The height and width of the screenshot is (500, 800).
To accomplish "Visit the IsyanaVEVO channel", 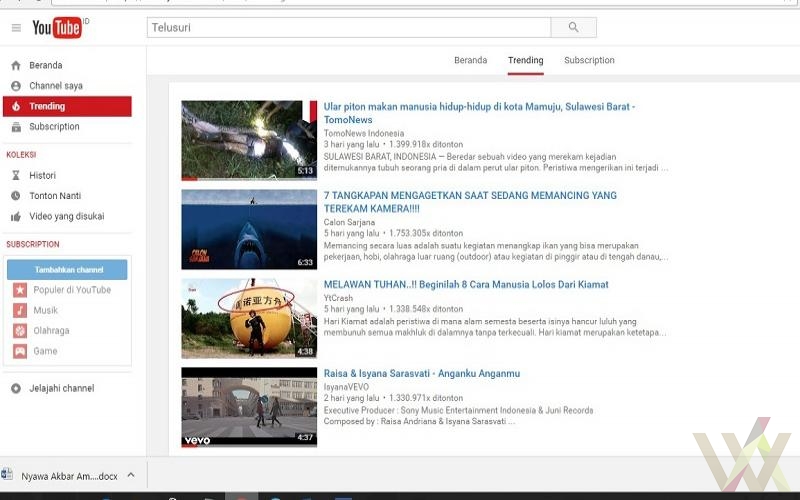I will click(346, 387).
